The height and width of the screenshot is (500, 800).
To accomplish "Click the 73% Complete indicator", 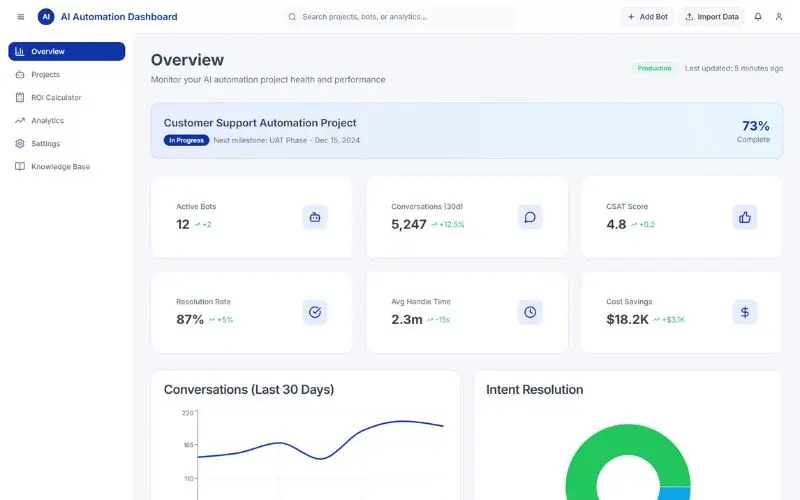I will click(x=754, y=131).
